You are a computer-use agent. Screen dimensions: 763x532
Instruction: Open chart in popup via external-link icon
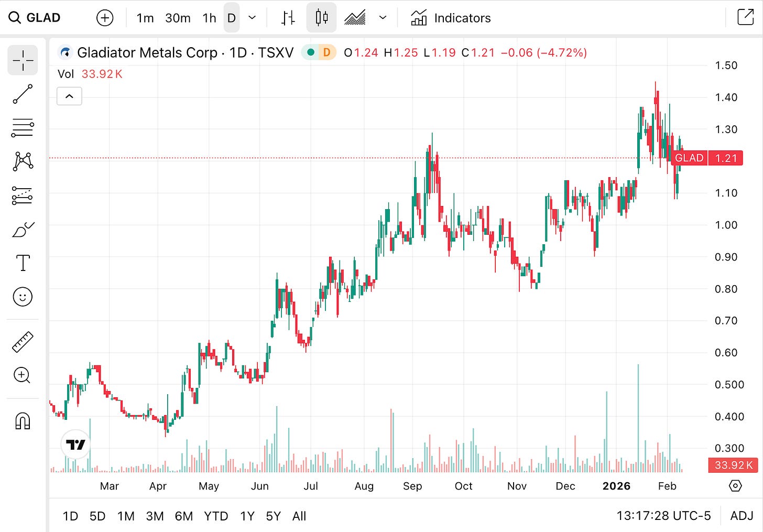point(745,17)
